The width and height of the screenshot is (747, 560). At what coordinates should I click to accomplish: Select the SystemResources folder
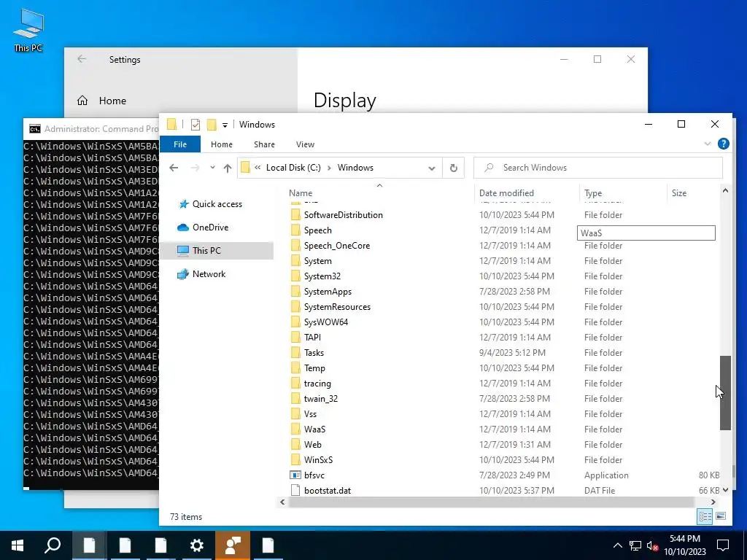point(337,307)
